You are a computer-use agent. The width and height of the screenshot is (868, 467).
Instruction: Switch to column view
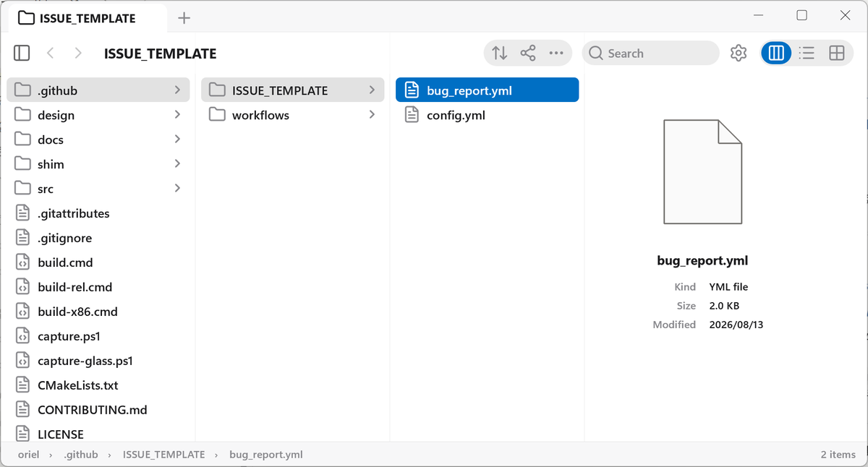pyautogui.click(x=776, y=53)
